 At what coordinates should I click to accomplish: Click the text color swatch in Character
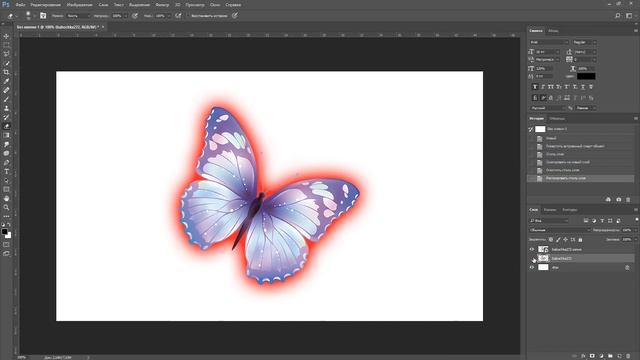(586, 76)
